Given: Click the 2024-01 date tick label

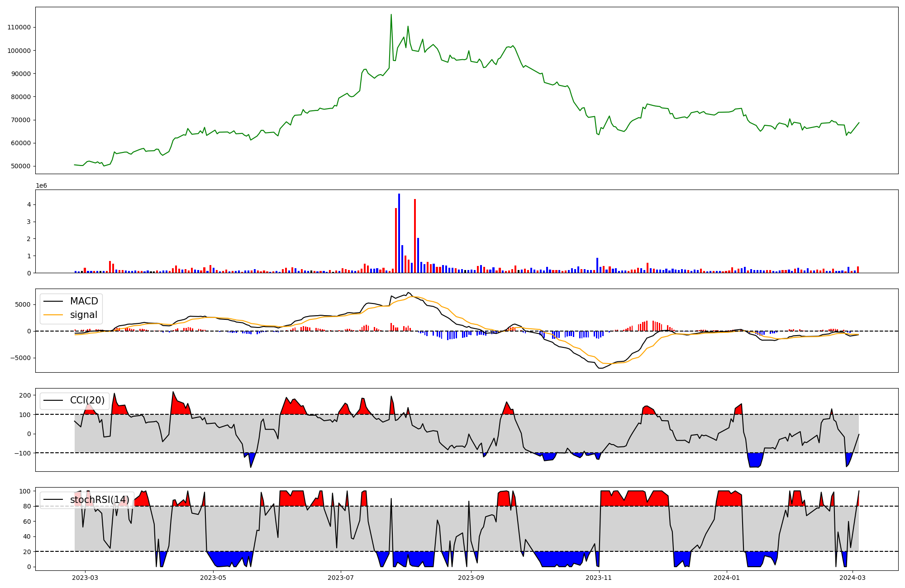Looking at the screenshot, I should (727, 578).
